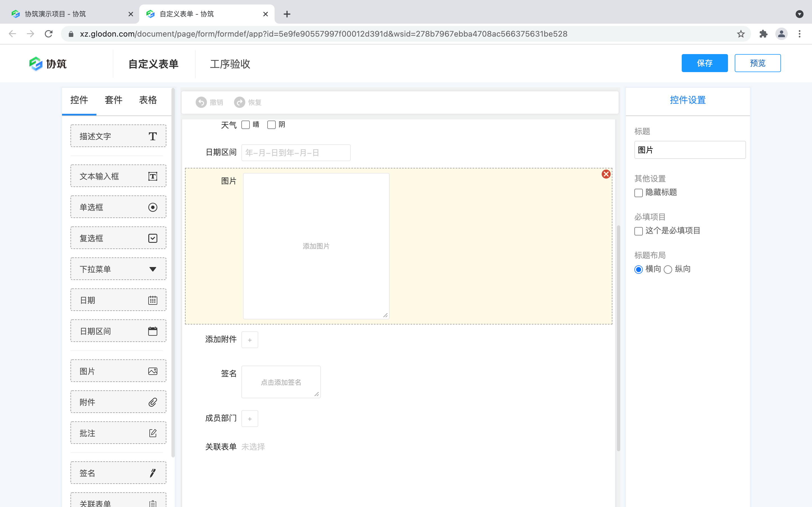Enable the 隐藏标题 checkbox
Screen dimensions: 812x507
click(638, 193)
